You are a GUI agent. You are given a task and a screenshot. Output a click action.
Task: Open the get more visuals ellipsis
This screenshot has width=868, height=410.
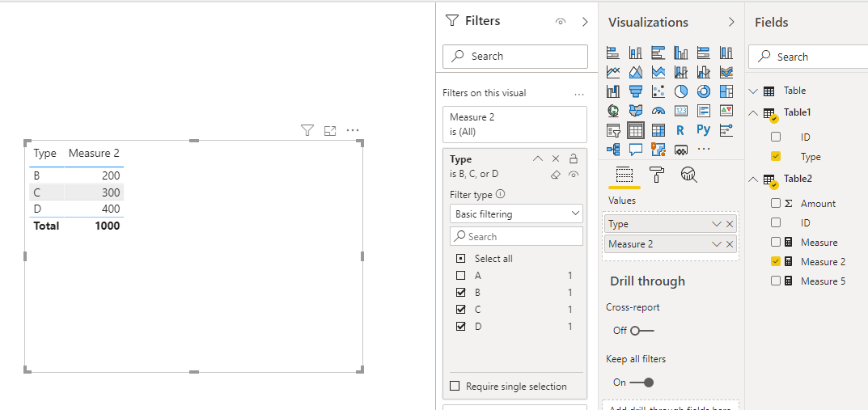click(x=704, y=149)
